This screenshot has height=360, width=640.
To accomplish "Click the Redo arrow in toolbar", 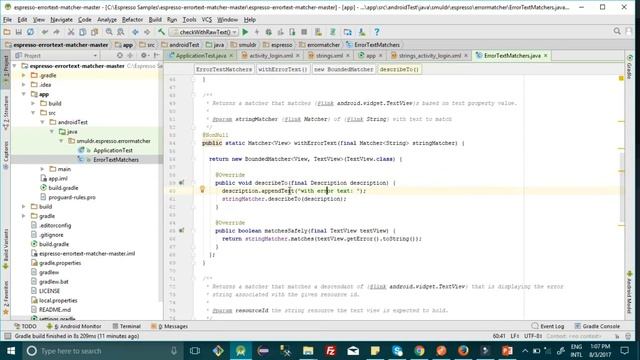I will pos(56,32).
